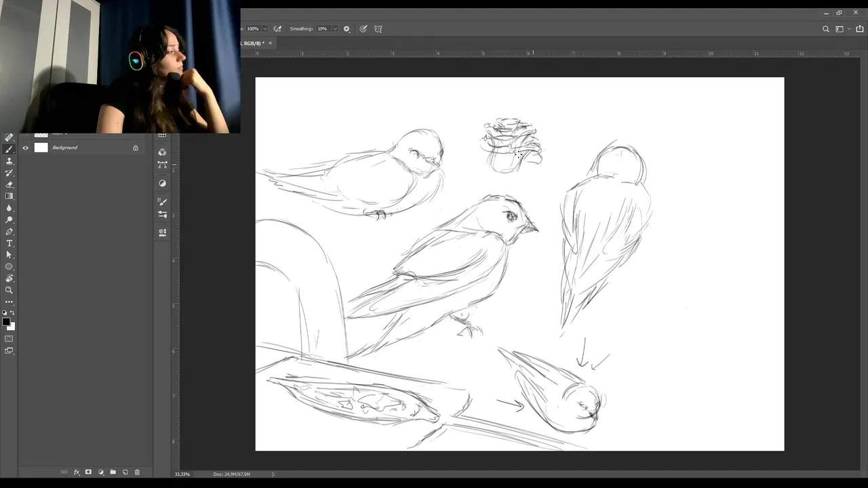868x488 pixels.
Task: Select the Brush tool
Action: pyautogui.click(x=9, y=149)
